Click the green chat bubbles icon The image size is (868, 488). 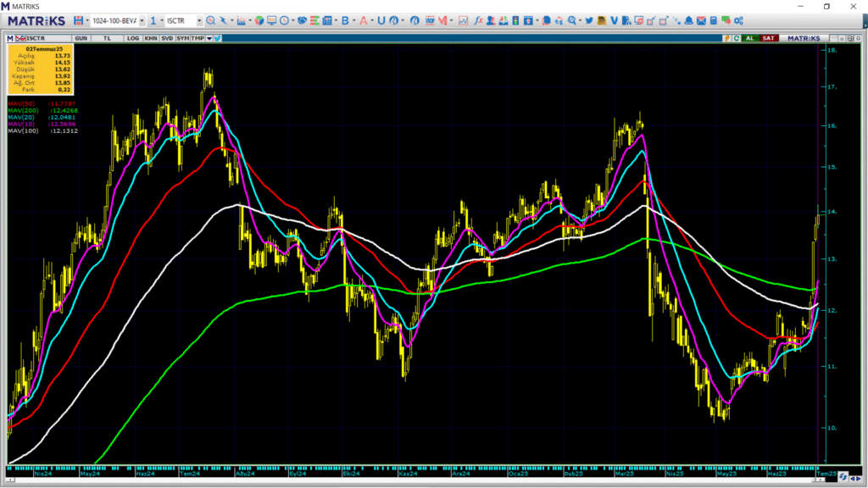[726, 20]
